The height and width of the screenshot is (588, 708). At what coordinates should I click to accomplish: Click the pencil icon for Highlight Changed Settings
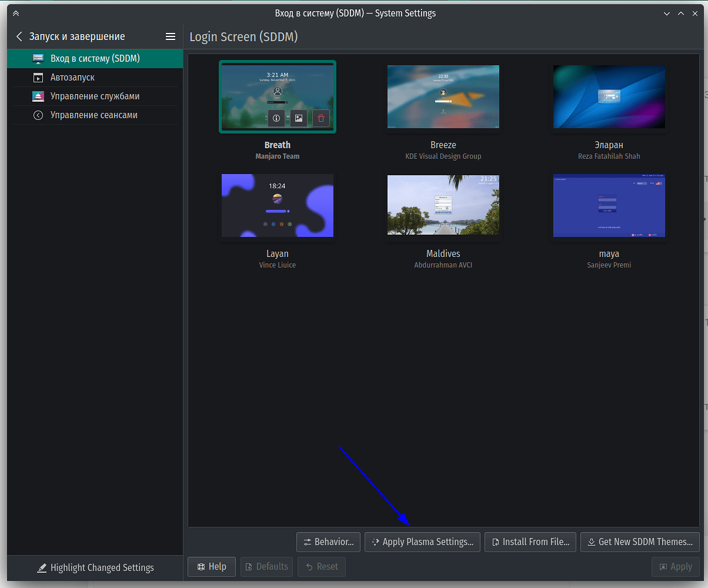(42, 567)
